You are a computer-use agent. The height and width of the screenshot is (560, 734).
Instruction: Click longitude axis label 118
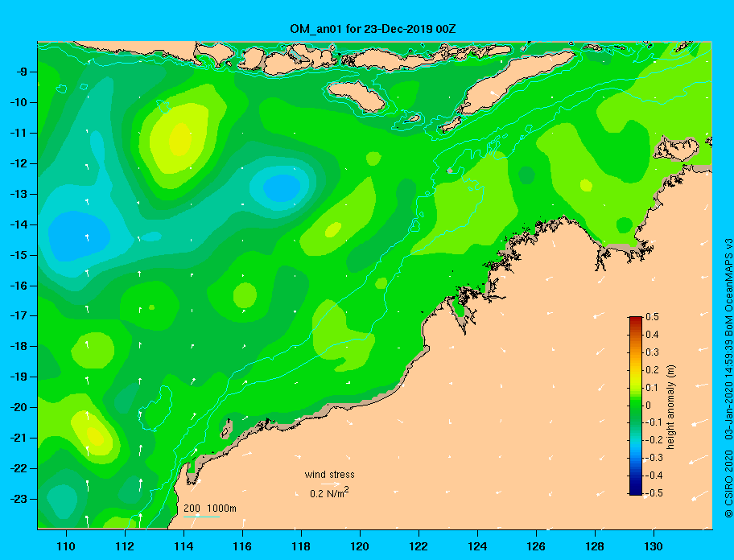(x=301, y=546)
